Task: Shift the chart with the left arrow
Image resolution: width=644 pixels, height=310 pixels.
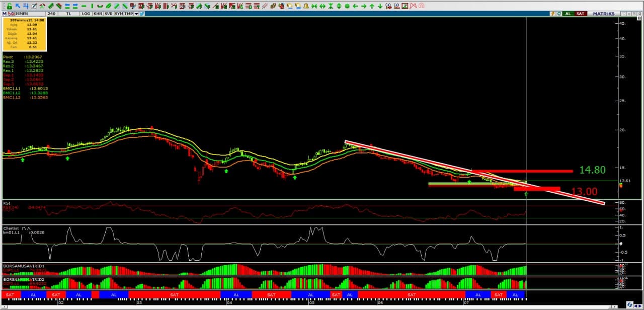Action: coord(355,6)
